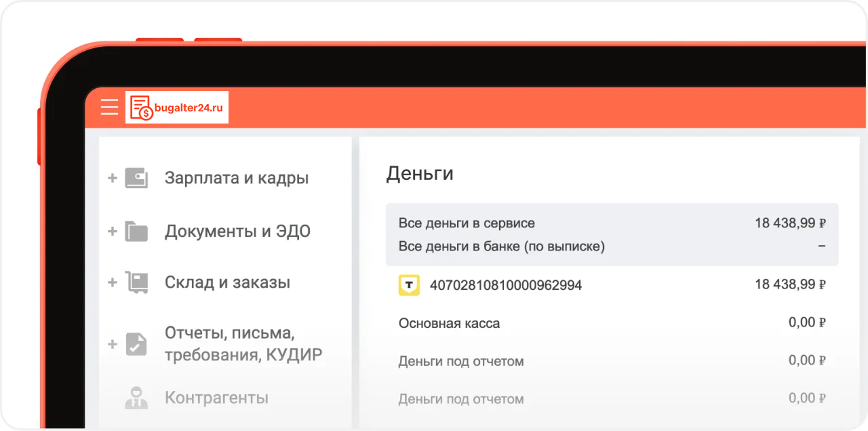
Task: Click the folder icon for Документы и ЭДО
Action: 136,231
